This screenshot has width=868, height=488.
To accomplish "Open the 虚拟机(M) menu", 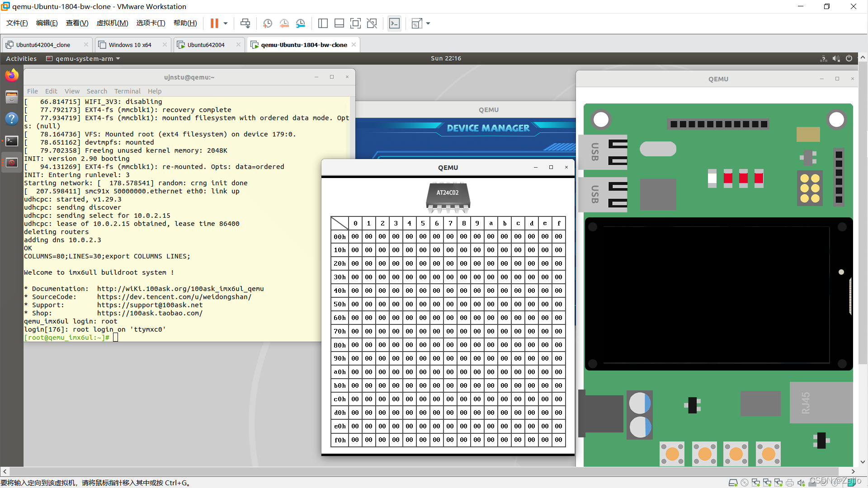I will (x=113, y=23).
